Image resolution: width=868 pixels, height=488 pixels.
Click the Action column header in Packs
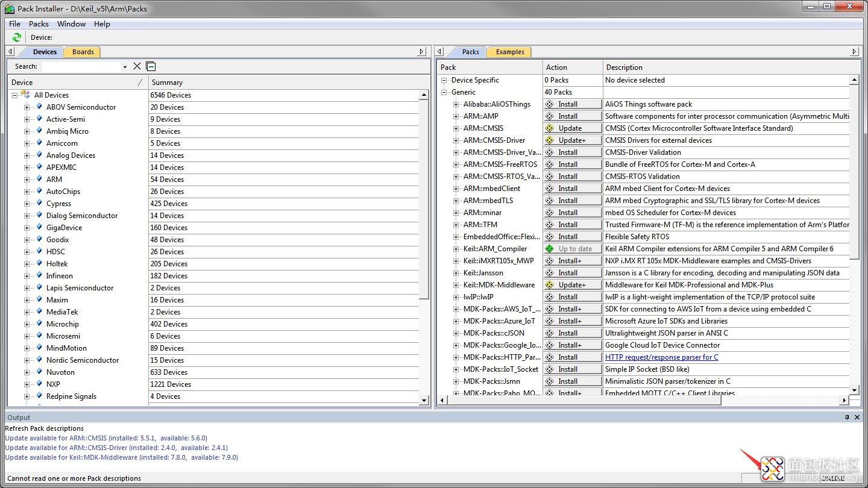573,67
